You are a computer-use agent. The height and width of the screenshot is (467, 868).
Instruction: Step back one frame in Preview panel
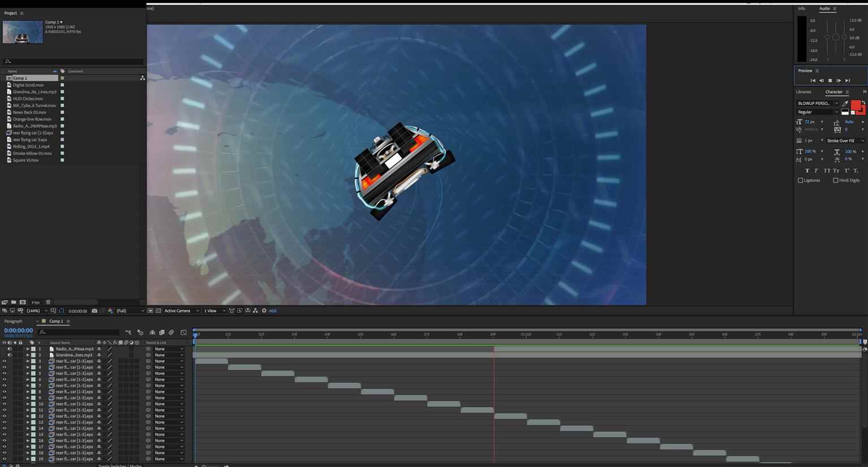click(x=821, y=80)
